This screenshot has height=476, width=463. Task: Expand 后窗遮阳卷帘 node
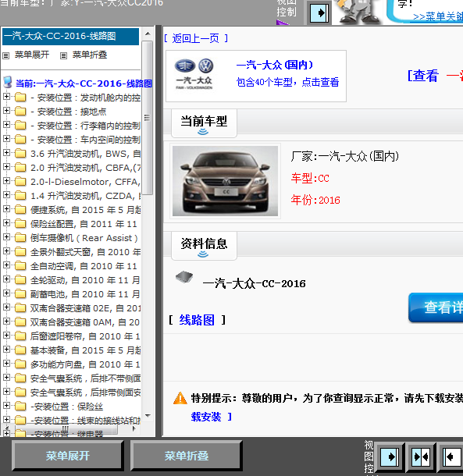(x=6, y=335)
